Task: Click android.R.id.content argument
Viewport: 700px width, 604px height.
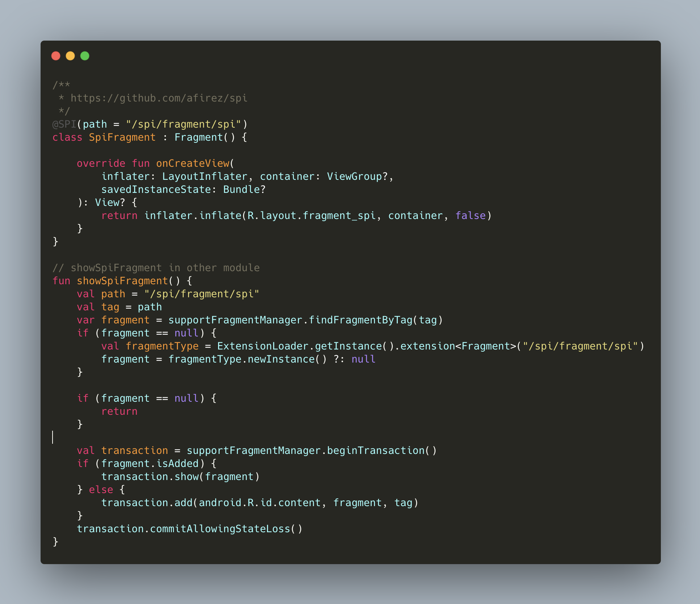Action: [259, 503]
